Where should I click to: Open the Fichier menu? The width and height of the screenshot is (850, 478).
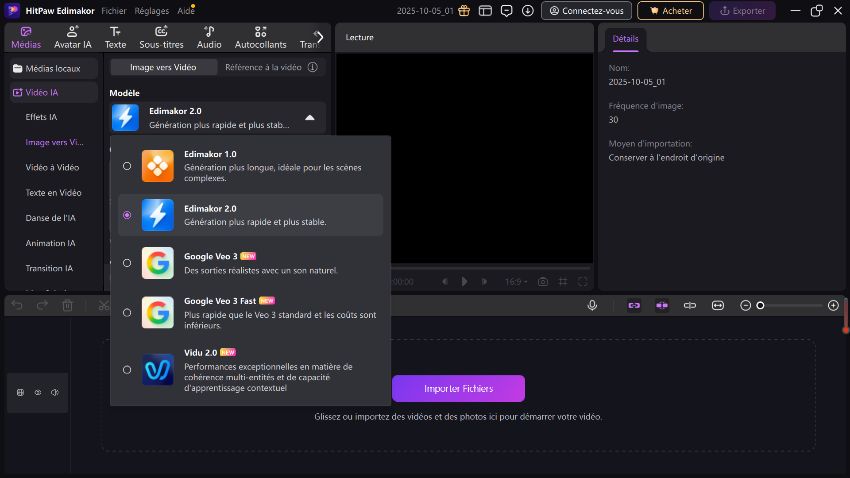point(113,10)
